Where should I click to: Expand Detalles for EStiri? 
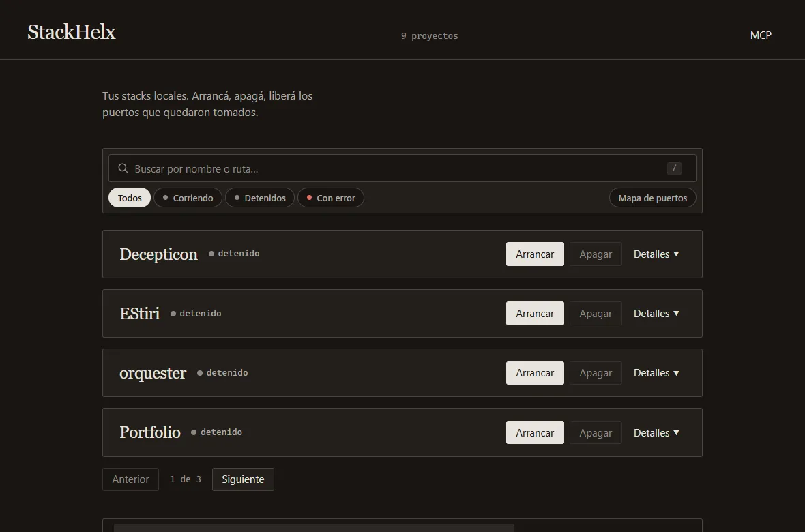(x=656, y=313)
